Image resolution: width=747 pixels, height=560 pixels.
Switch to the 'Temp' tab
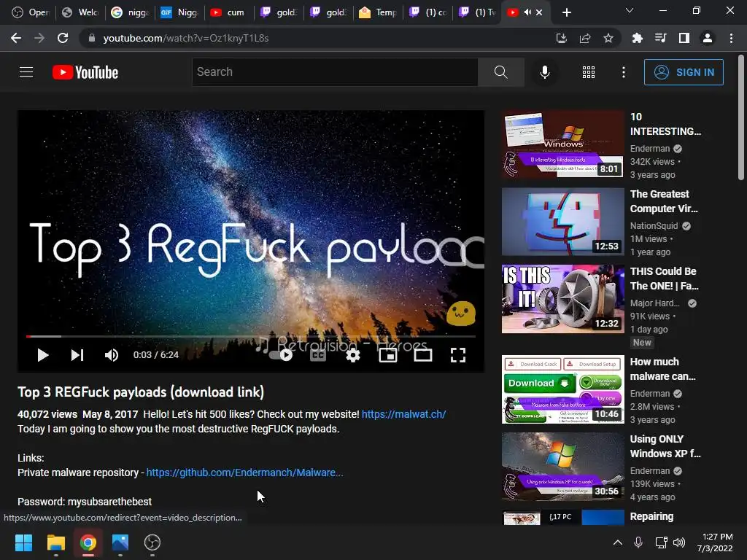379,12
